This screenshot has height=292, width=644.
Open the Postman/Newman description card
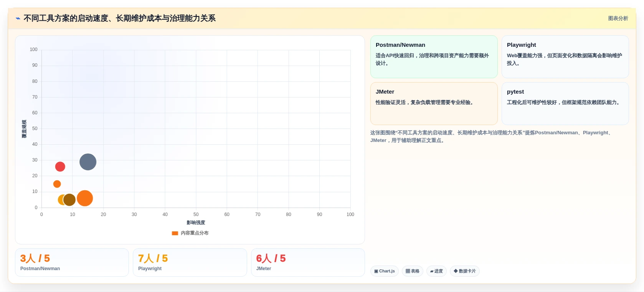click(x=434, y=57)
